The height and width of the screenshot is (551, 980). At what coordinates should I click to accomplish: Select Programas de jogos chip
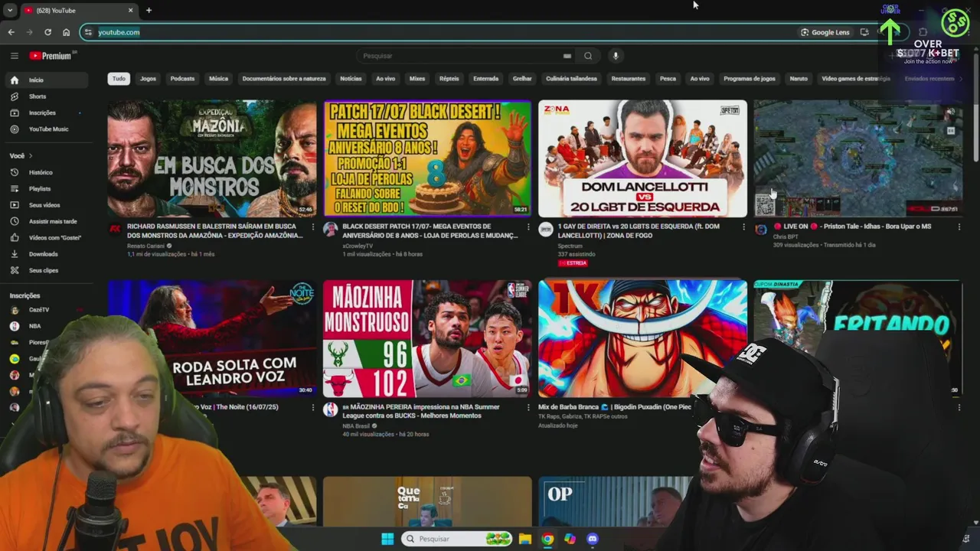pos(750,78)
